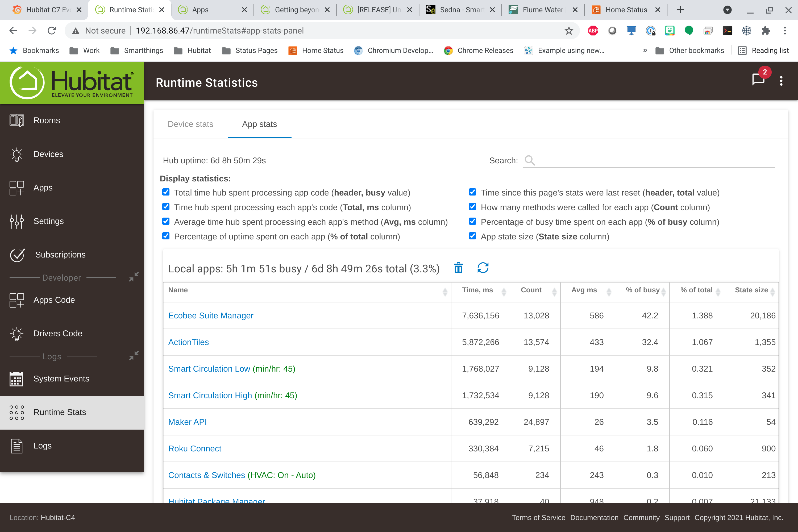The image size is (798, 532).
Task: Toggle total time processing app code checkbox
Action: 166,192
